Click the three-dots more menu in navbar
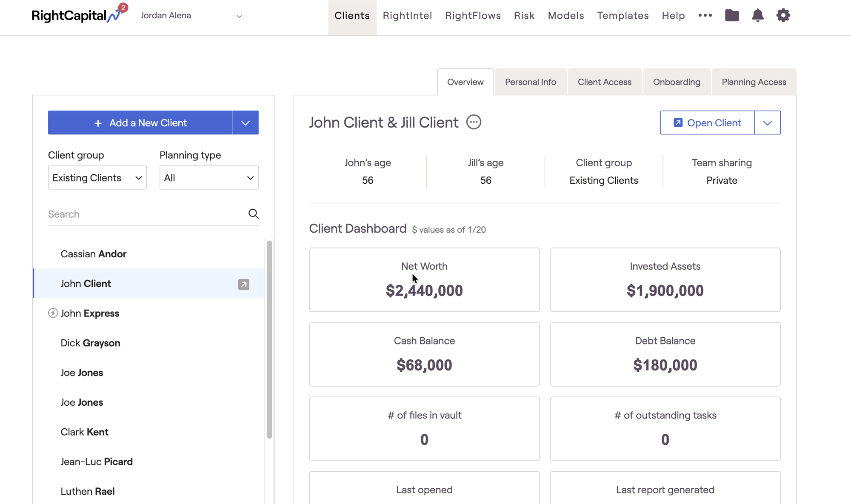The width and height of the screenshot is (851, 504). pos(705,15)
